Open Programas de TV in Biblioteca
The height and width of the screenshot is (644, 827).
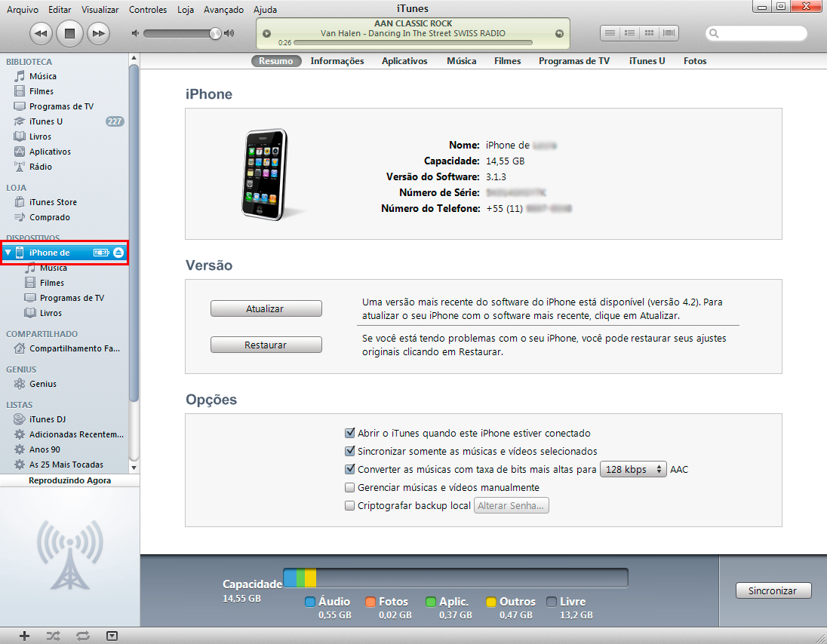(64, 106)
